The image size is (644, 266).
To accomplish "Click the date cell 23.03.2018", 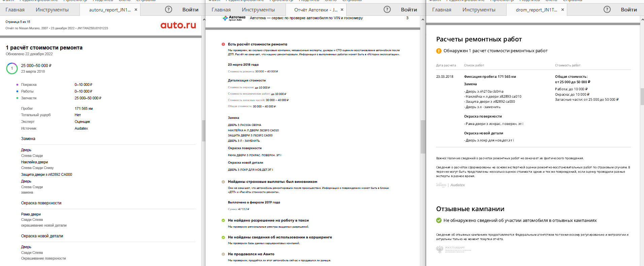I will click(445, 77).
